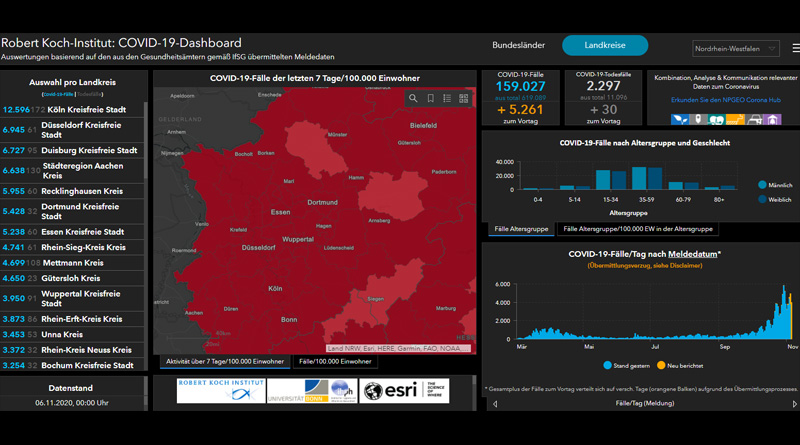
Task: Click the Robert Koch Institut logo
Action: [x=221, y=390]
